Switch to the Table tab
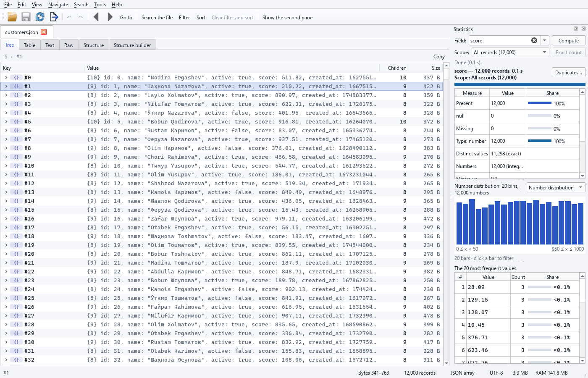 pyautogui.click(x=29, y=45)
